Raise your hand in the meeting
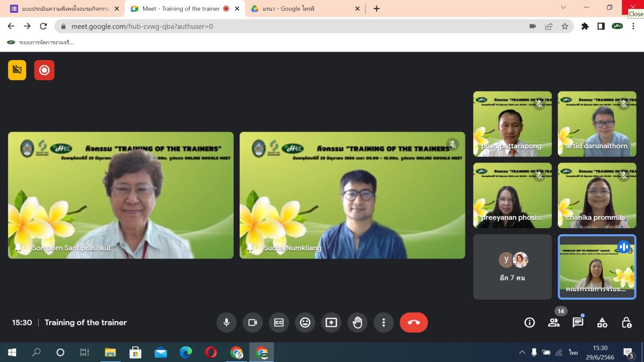644x362 pixels. (357, 323)
